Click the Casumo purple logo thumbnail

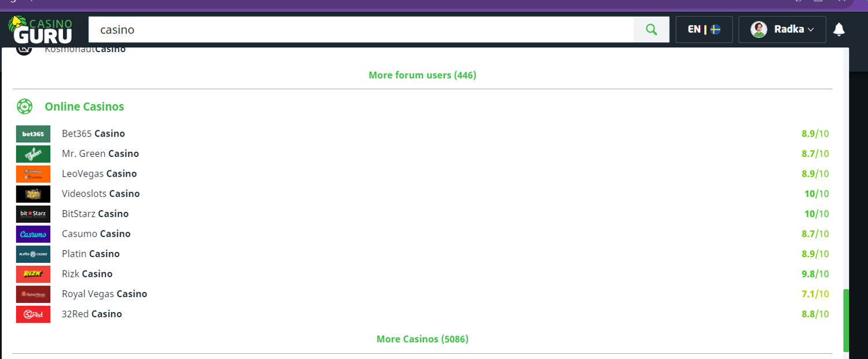click(x=33, y=234)
